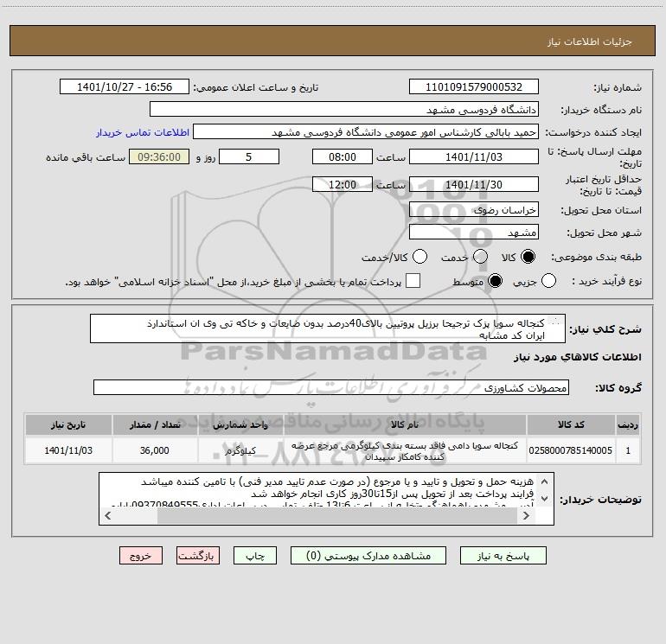The image size is (666, 644).
Task: Click the general need description text area
Action: coord(328,329)
